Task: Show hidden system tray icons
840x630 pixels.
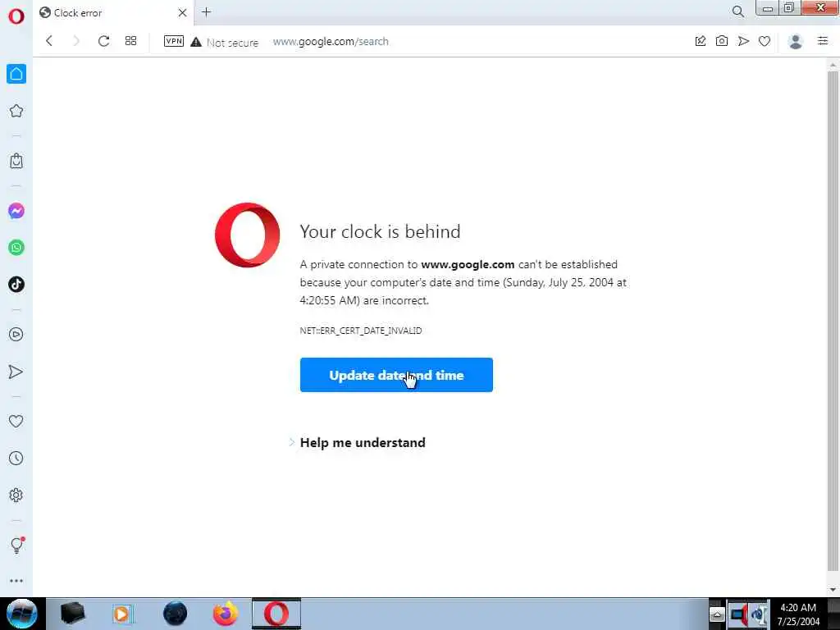Action: click(717, 614)
